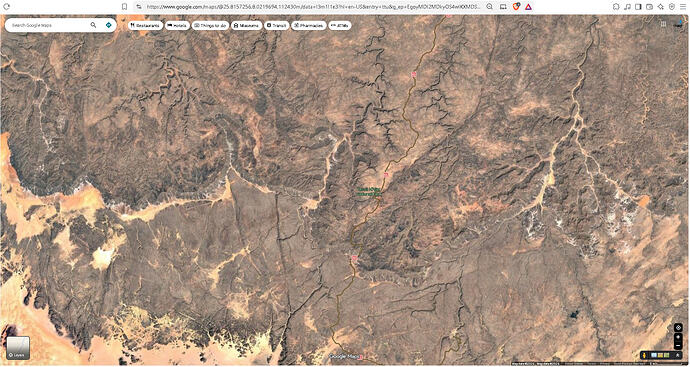Open the browser hamburger main menu
The image size is (690, 367).
(683, 7)
